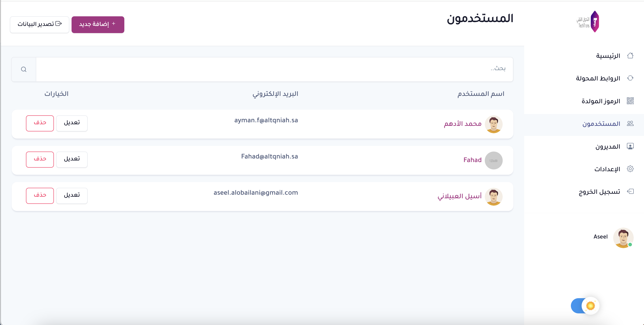Open user link أسيل العبيلاني
Screen dimensions: 644x325
click(459, 196)
